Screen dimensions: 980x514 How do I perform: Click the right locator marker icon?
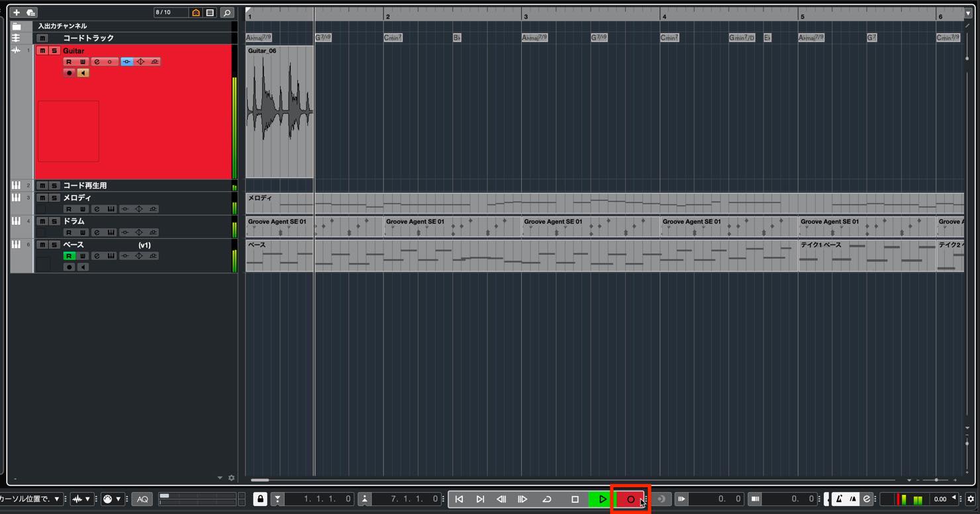click(x=364, y=499)
